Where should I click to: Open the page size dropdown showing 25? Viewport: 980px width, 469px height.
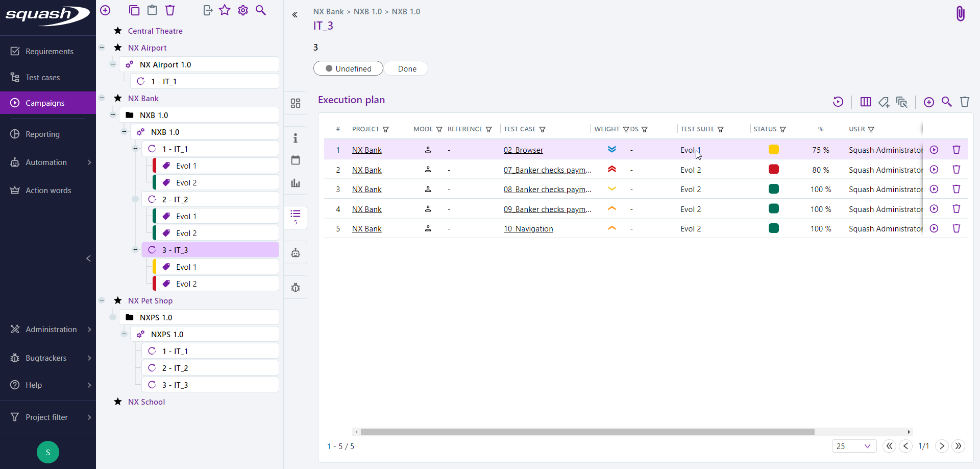coord(854,446)
